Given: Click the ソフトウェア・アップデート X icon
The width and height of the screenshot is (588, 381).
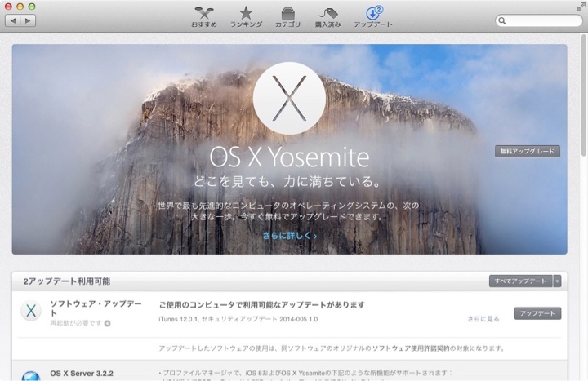Looking at the screenshot, I should (x=31, y=311).
